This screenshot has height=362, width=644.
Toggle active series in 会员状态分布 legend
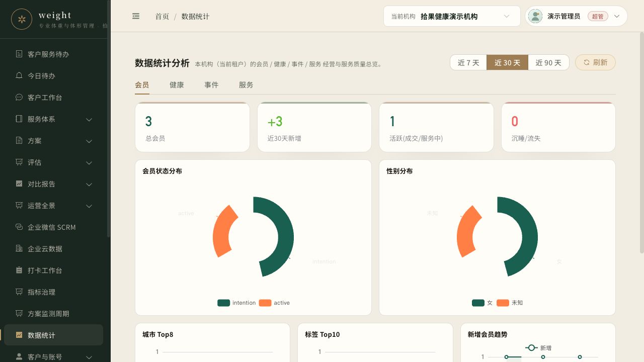click(274, 303)
